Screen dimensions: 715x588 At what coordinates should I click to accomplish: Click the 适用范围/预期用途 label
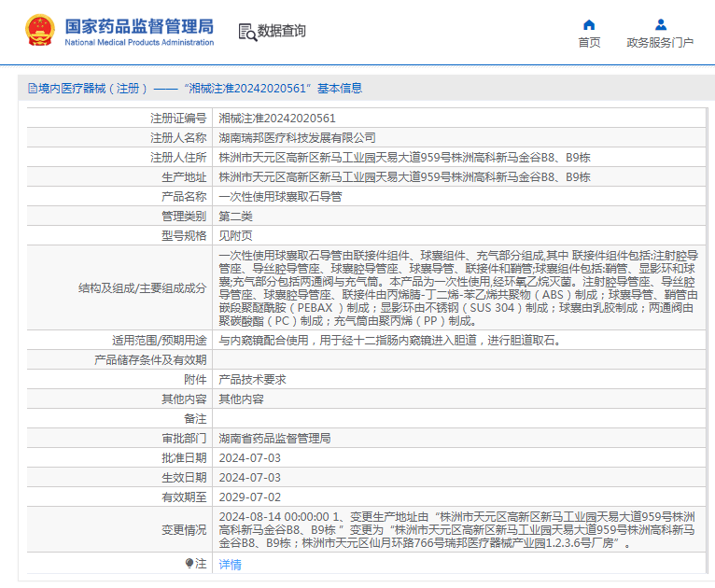(160, 341)
